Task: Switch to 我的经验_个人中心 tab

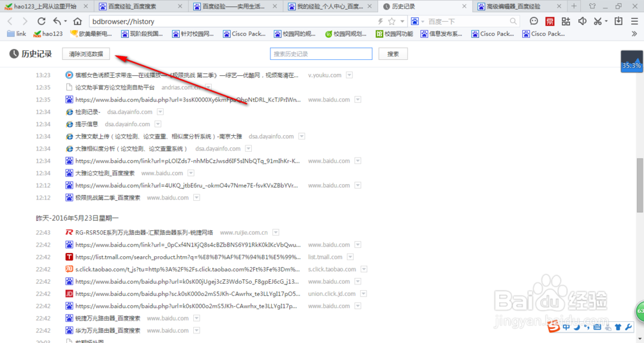Action: (330, 6)
